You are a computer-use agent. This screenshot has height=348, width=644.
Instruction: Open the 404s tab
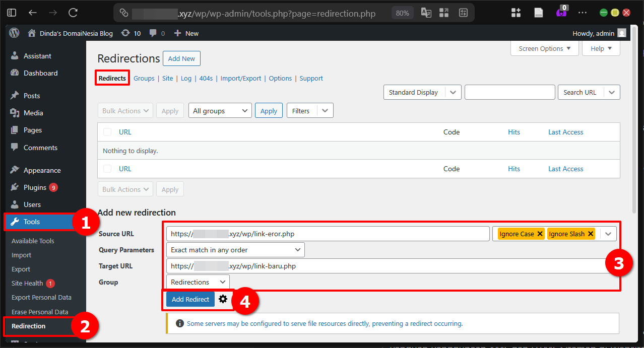pos(206,78)
